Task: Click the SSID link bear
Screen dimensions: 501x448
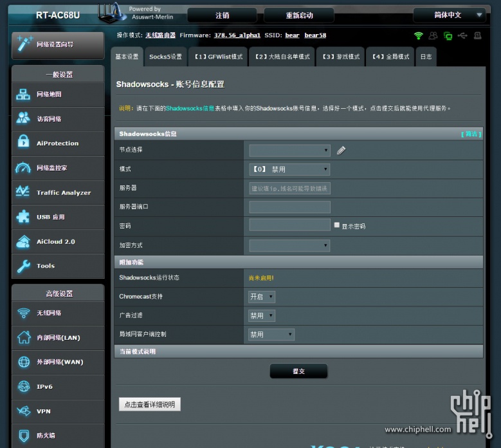Action: 293,35
